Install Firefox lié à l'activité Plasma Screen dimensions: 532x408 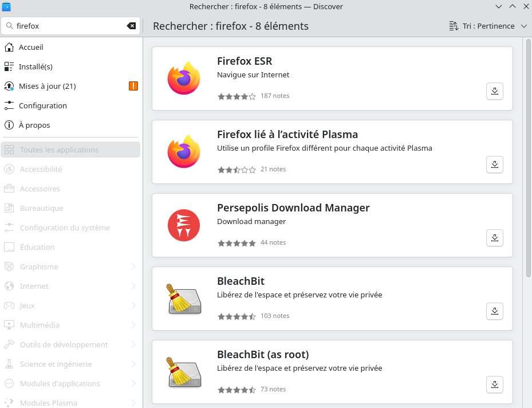(495, 164)
